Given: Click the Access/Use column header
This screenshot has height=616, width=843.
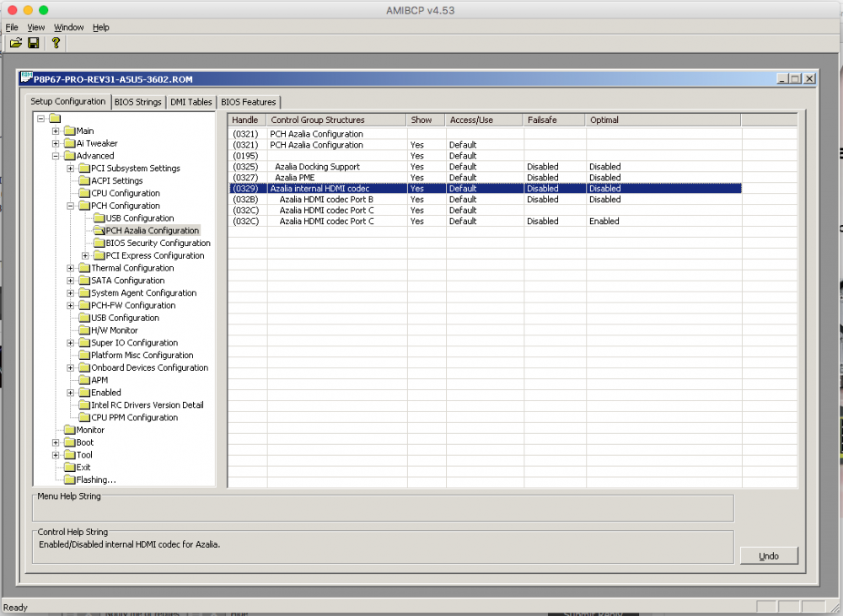Looking at the screenshot, I should coord(484,120).
